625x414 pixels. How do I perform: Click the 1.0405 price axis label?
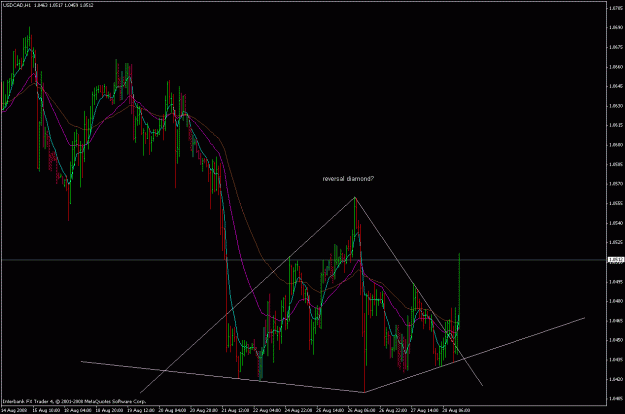point(616,398)
